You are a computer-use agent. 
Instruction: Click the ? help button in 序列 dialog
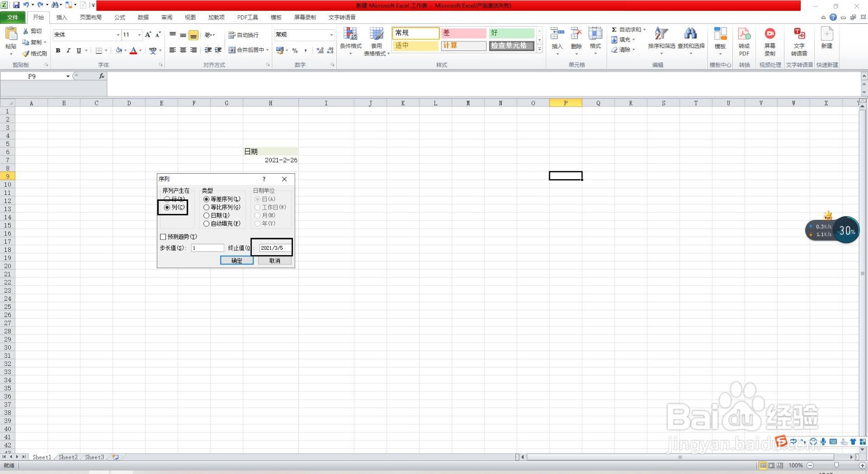(x=264, y=179)
